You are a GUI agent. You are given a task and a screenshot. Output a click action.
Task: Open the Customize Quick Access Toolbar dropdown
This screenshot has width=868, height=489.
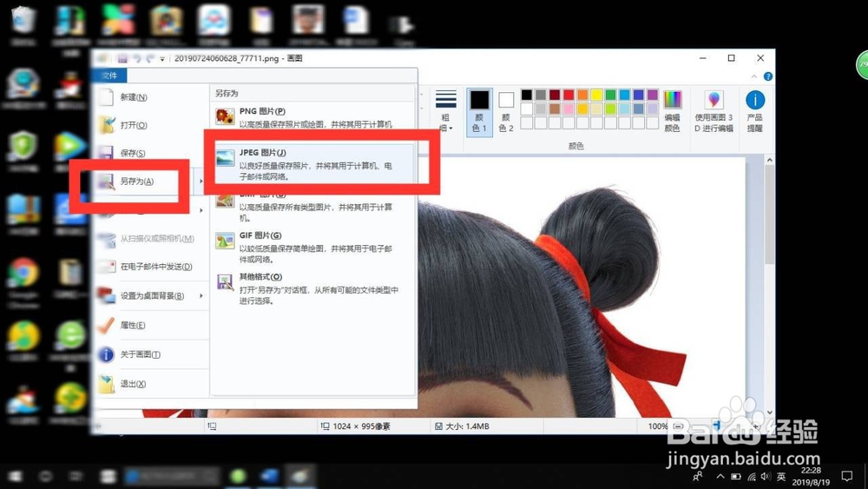162,59
